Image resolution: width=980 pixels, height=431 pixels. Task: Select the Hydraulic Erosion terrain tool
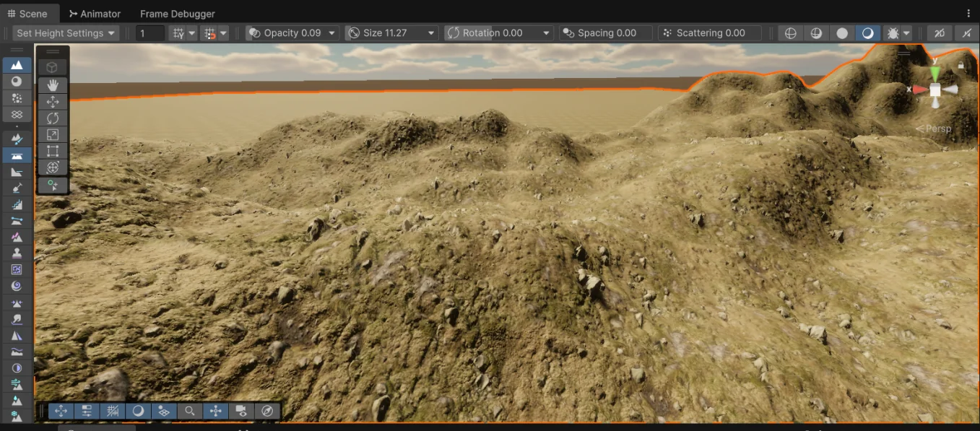pos(17,401)
